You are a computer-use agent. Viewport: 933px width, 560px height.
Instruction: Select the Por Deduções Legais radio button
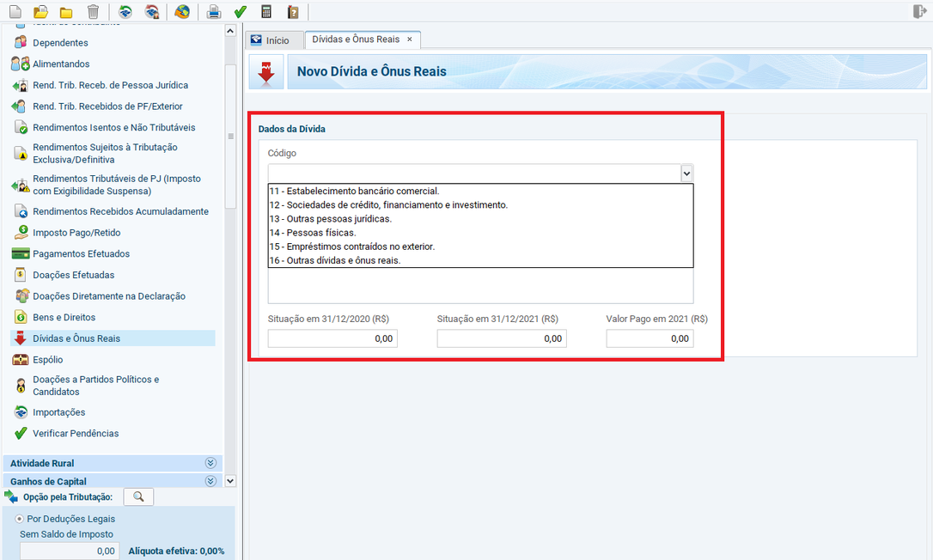click(20, 519)
